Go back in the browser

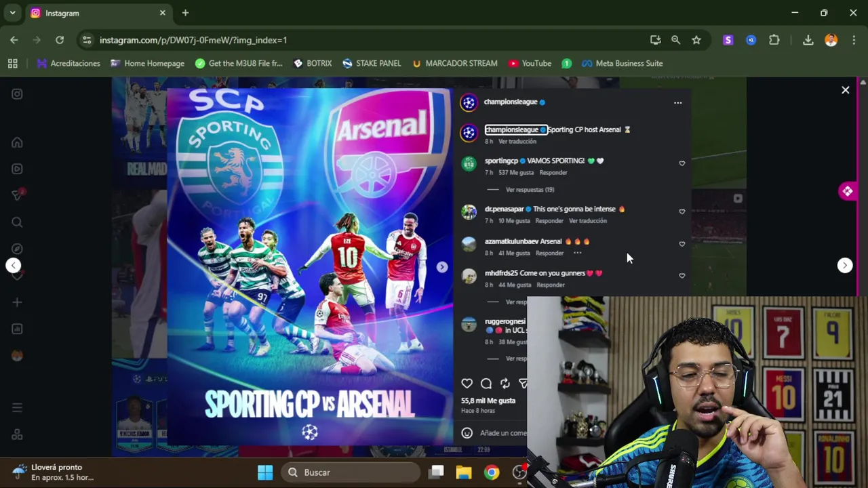click(14, 40)
